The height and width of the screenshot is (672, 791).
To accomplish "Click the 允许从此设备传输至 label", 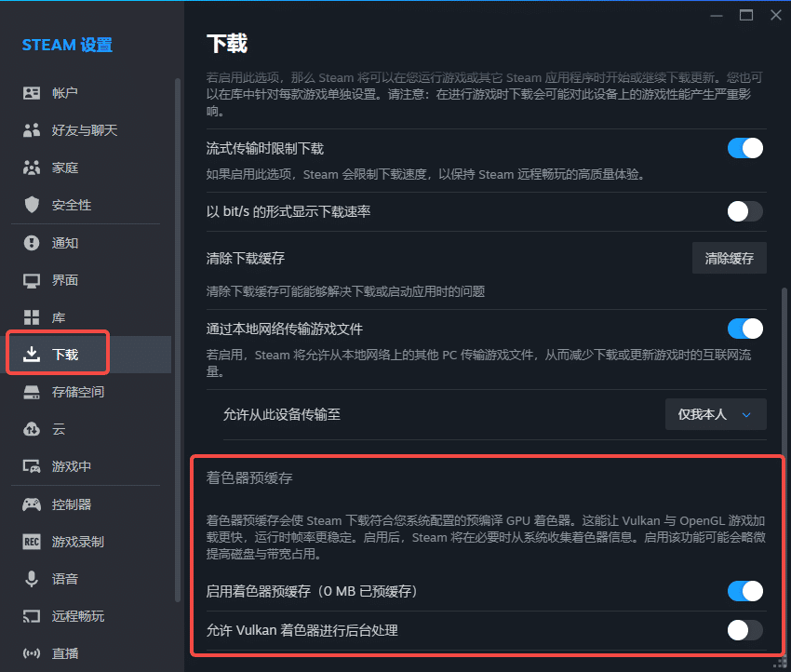I will coord(281,415).
